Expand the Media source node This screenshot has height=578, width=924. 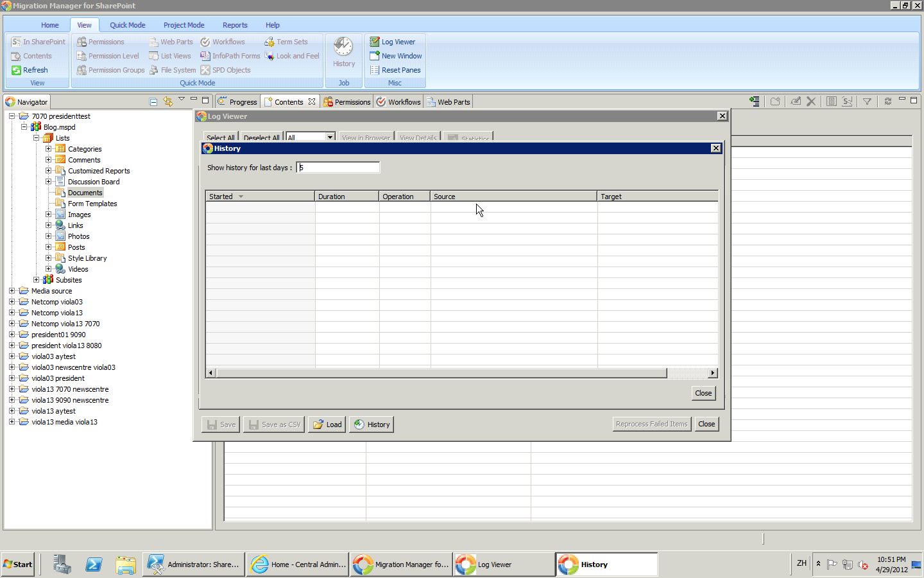pos(12,291)
